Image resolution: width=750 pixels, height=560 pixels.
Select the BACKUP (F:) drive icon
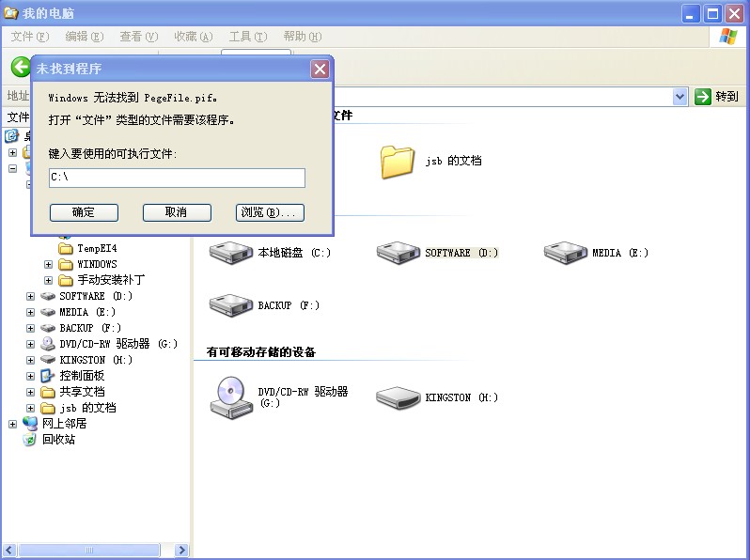click(231, 305)
